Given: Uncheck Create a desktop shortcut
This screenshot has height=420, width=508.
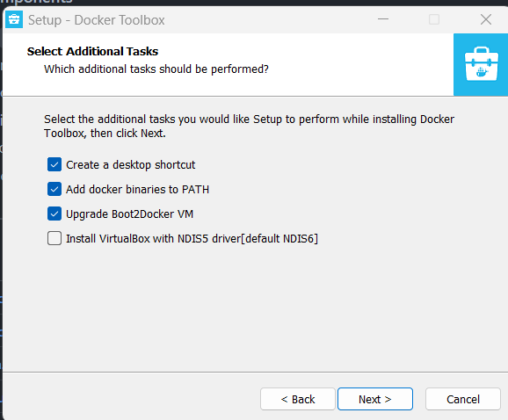Looking at the screenshot, I should [x=54, y=164].
